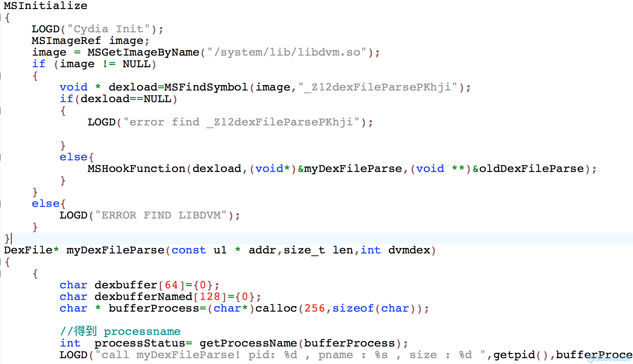Click the MSHookFunction call
633x364 pixels.
[136, 169]
